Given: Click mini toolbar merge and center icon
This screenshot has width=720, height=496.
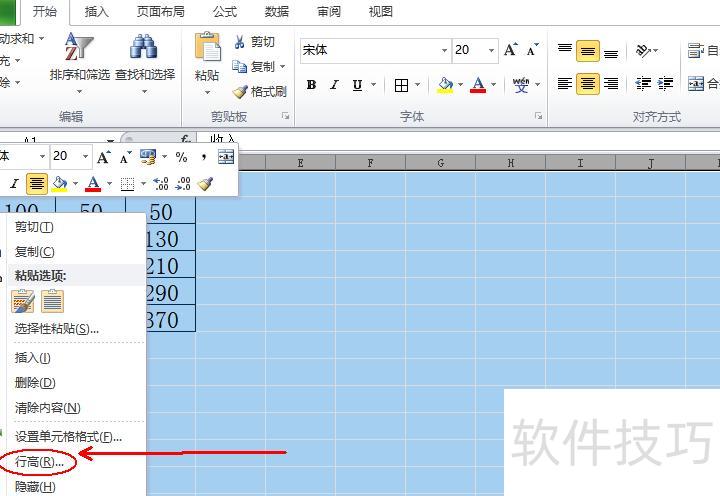Looking at the screenshot, I should pos(226,157).
